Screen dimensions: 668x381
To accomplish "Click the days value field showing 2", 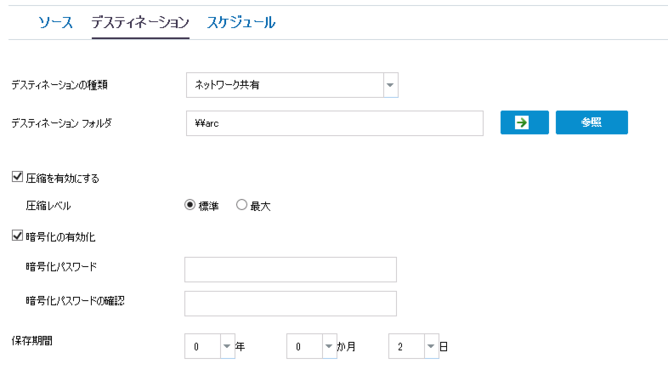I will pos(406,346).
